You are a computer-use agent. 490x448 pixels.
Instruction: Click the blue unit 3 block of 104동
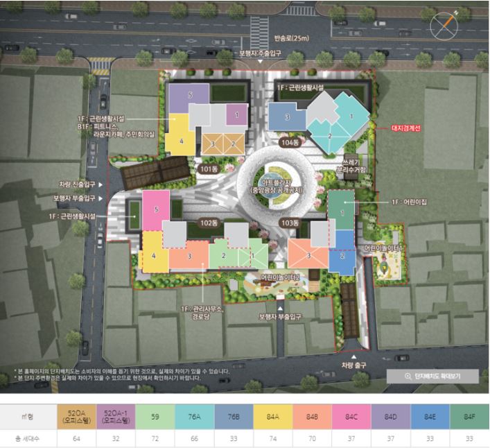pyautogui.click(x=287, y=117)
